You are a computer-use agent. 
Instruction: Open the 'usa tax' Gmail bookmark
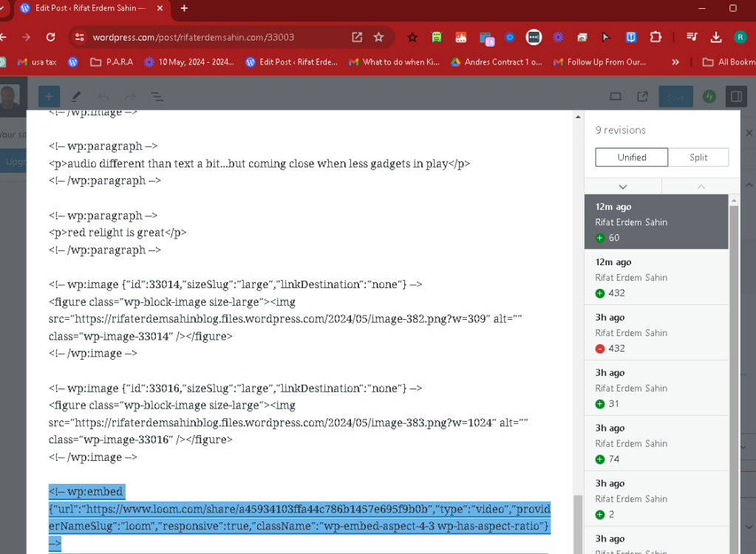[x=37, y=61]
